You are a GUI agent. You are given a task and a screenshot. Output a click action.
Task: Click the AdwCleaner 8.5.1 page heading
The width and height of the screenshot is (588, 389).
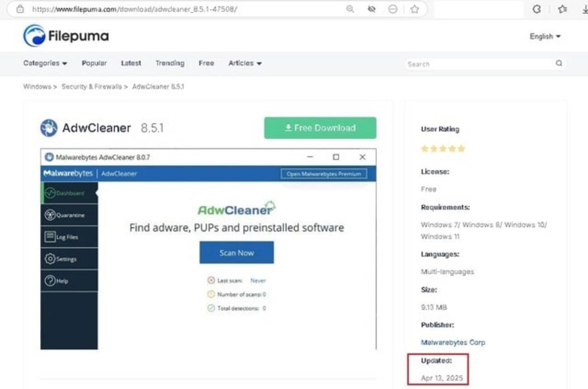pos(113,128)
